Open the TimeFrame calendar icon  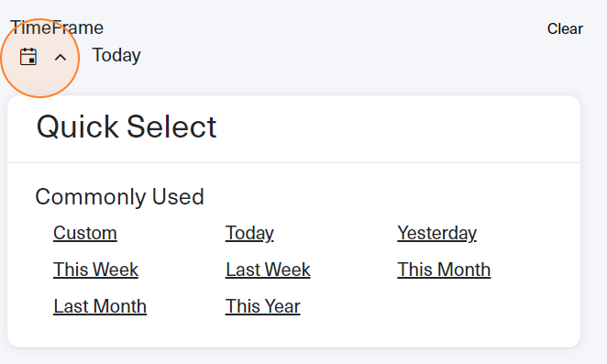[x=28, y=57]
